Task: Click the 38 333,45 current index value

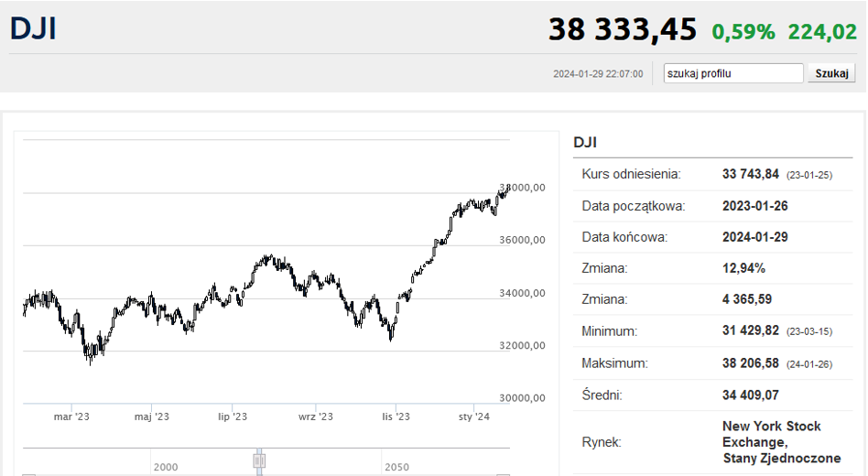Action: 623,29
